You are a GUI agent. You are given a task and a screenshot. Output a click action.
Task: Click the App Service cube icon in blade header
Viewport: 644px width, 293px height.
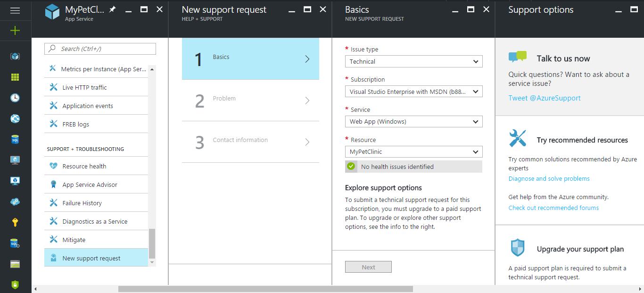click(52, 12)
